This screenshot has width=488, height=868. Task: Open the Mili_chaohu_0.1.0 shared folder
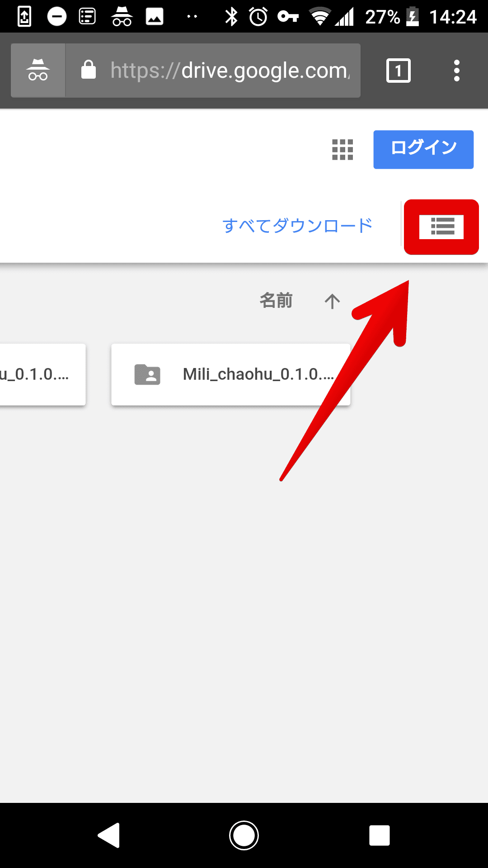(x=258, y=374)
